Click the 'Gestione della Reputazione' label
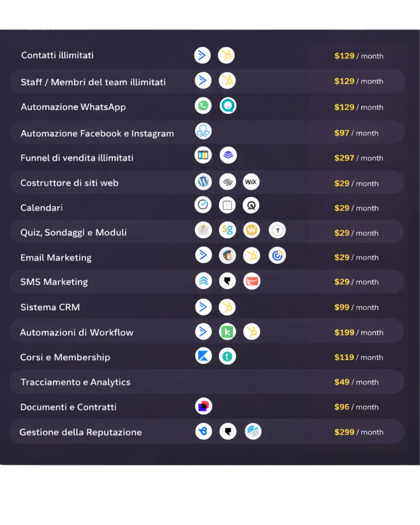The image size is (420, 525). pyautogui.click(x=80, y=432)
